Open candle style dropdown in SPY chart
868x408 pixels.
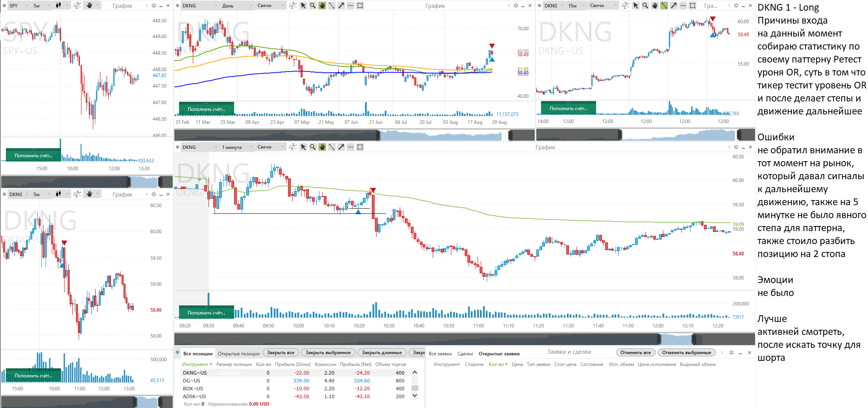[x=62, y=6]
